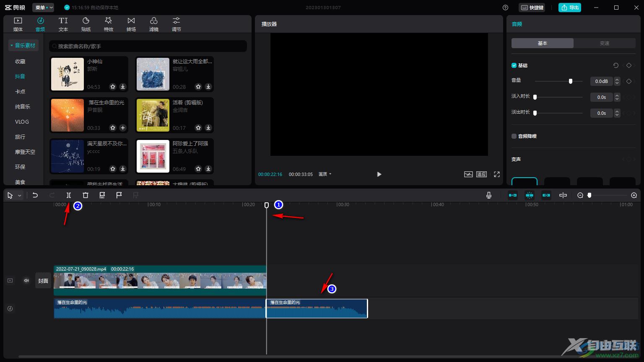Favorite the song 满天星辰不及你
The width and height of the screenshot is (644, 362).
(113, 169)
